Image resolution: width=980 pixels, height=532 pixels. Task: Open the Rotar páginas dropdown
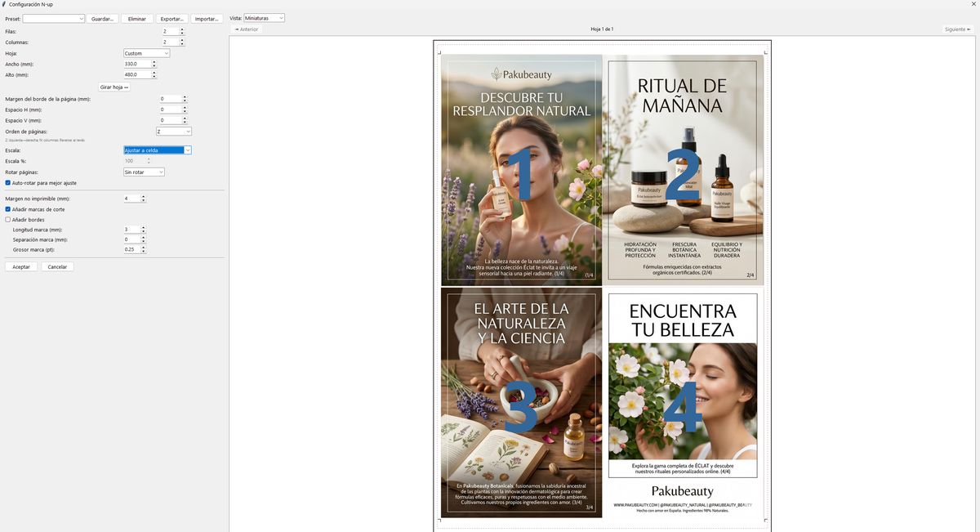144,172
